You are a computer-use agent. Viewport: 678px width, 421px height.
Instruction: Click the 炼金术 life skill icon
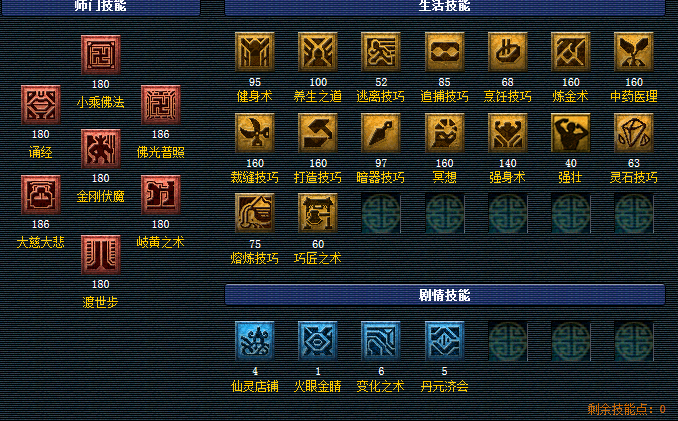point(570,52)
